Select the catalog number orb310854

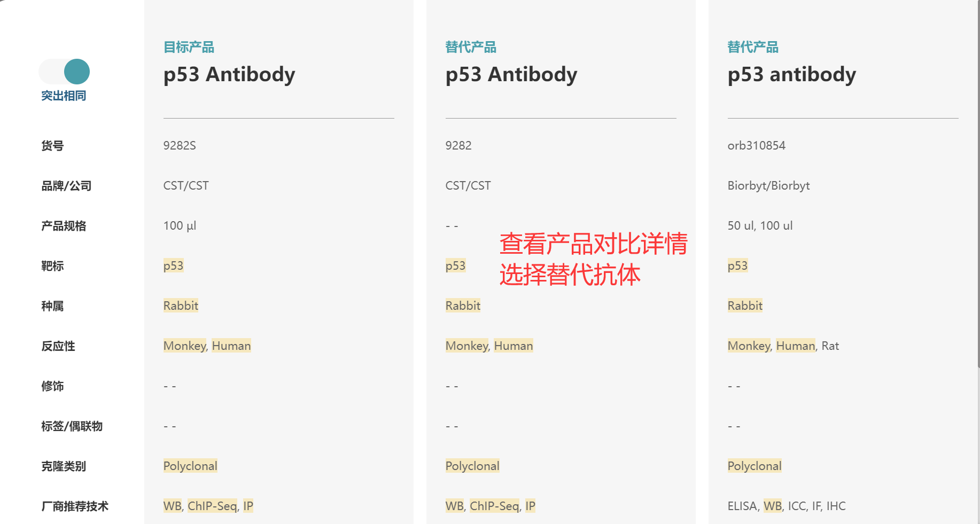coord(756,145)
